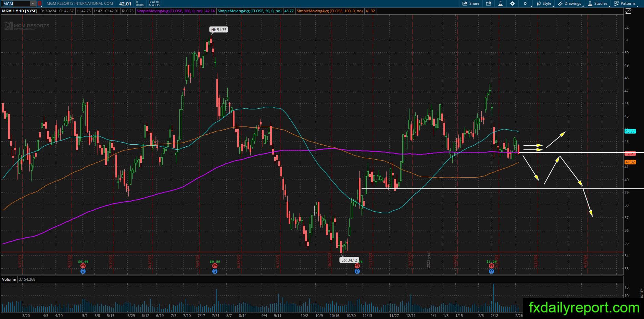Click the $0.44 earnings phone icon
The image size is (644, 319).
(x=83, y=266)
